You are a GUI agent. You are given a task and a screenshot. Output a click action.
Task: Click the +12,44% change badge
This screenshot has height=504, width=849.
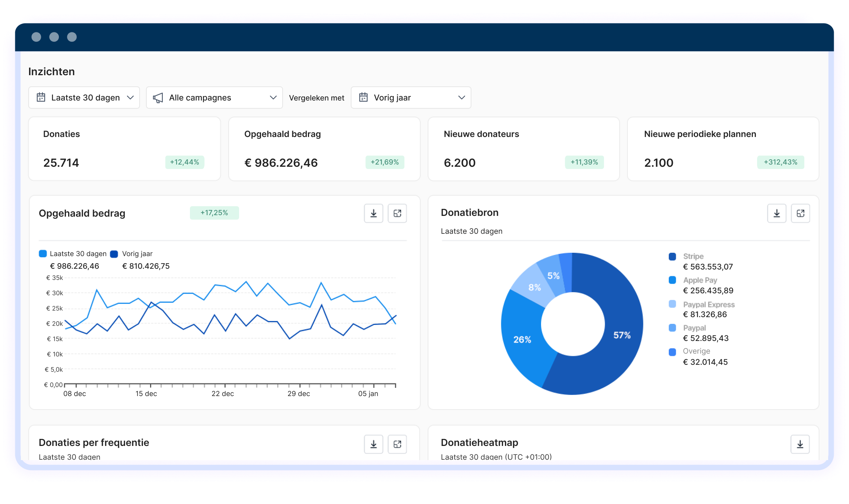point(185,162)
